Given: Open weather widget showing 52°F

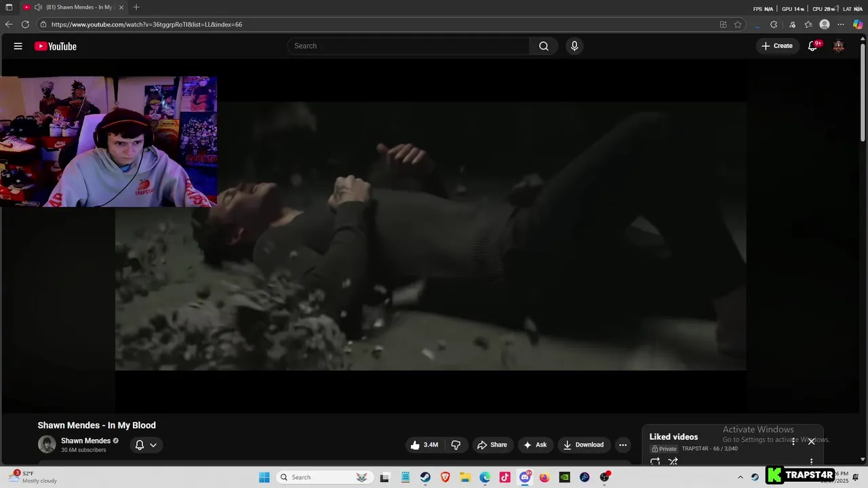Looking at the screenshot, I should (34, 477).
